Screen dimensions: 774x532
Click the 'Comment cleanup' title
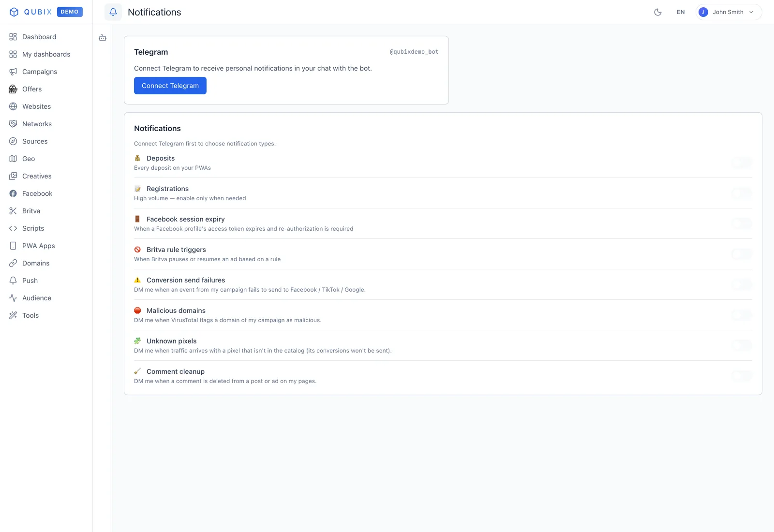pyautogui.click(x=176, y=371)
